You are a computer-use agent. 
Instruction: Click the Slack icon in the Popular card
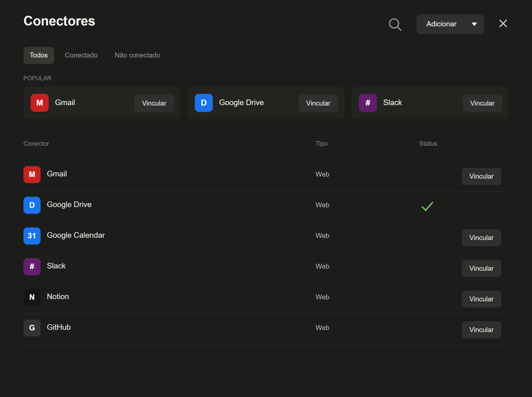[x=368, y=103]
